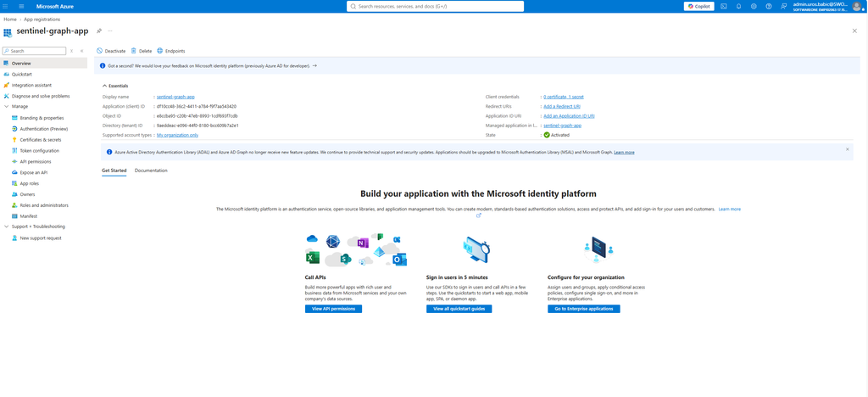Select the Get Started tab

(x=114, y=171)
